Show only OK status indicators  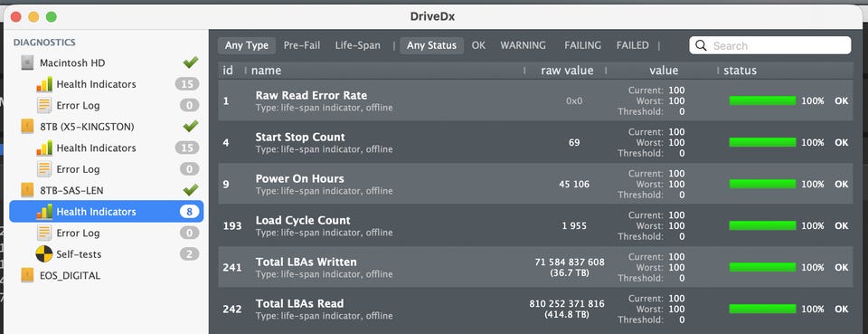478,45
